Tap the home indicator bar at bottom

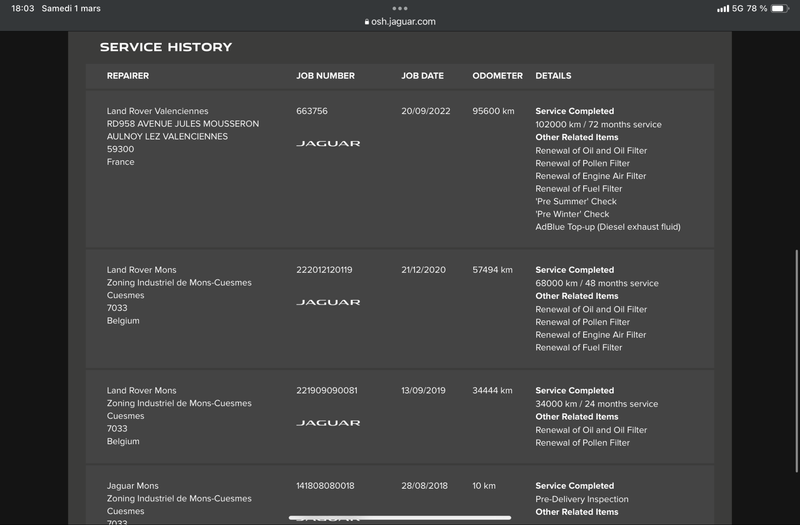pos(400,517)
